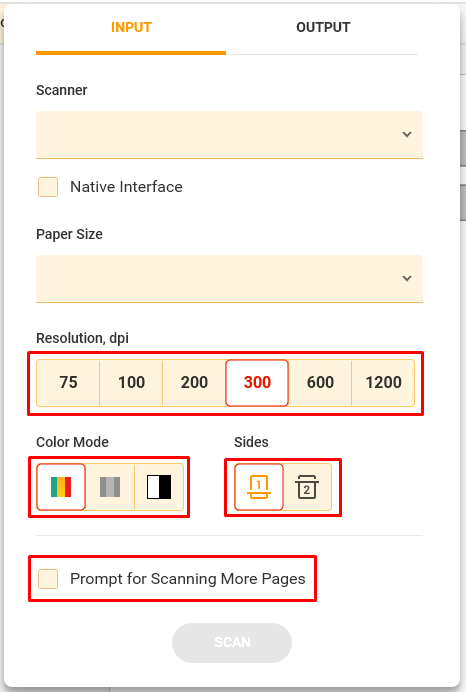Screen dimensions: 466x692
Task: Open the INPUT tab
Action: (x=131, y=27)
